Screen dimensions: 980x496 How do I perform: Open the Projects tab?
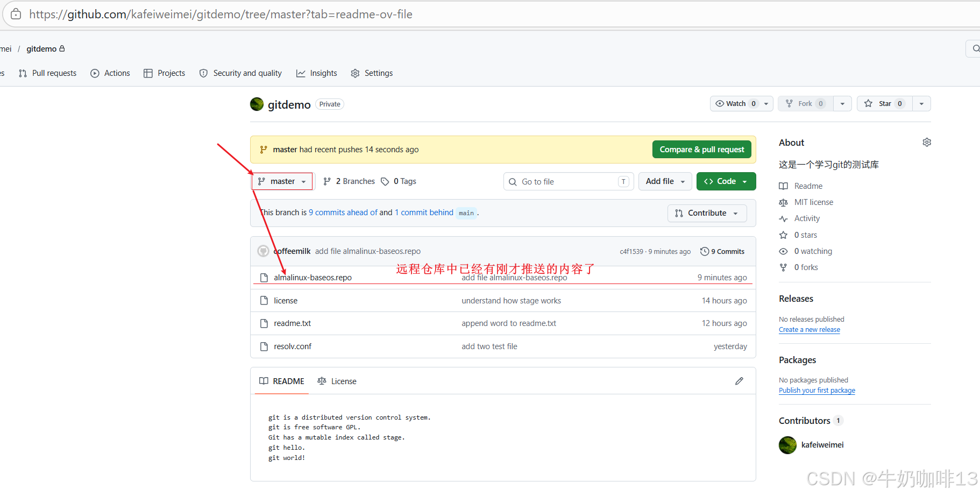(x=165, y=73)
